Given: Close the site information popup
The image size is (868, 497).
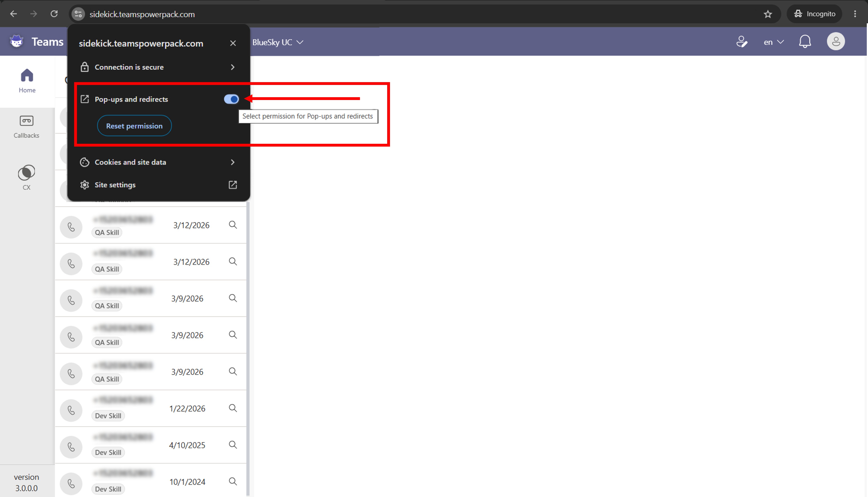Looking at the screenshot, I should (233, 43).
